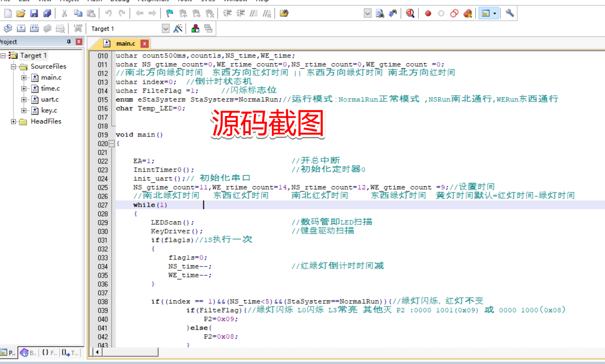Close the Project panel
The image size is (605, 364).
79,42
